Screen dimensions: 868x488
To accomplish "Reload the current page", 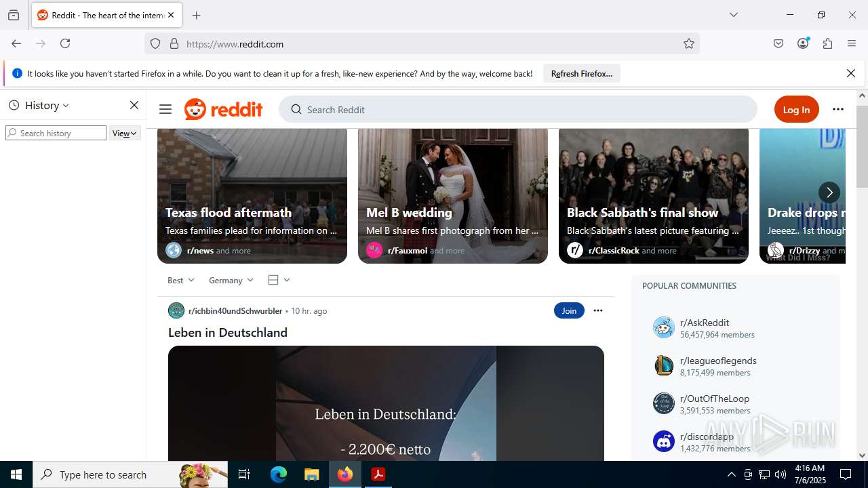I will point(65,43).
